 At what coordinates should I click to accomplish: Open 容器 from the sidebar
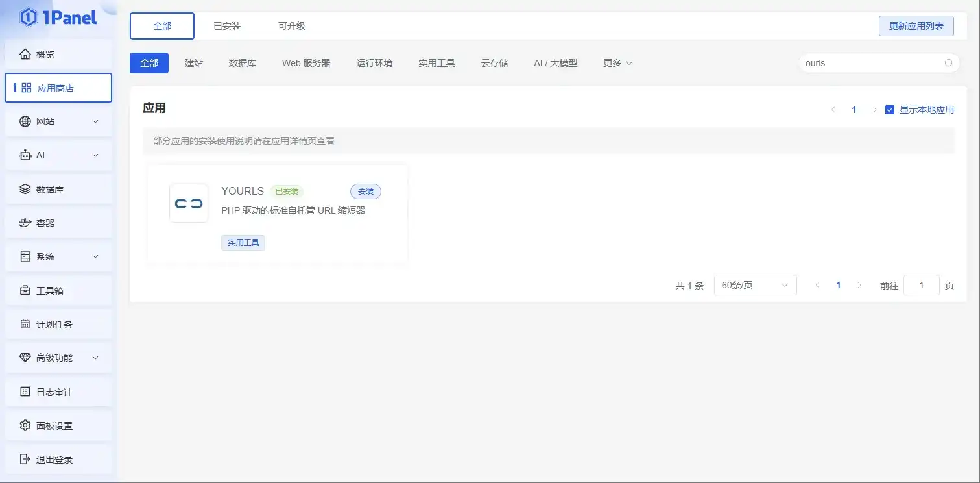click(x=58, y=223)
